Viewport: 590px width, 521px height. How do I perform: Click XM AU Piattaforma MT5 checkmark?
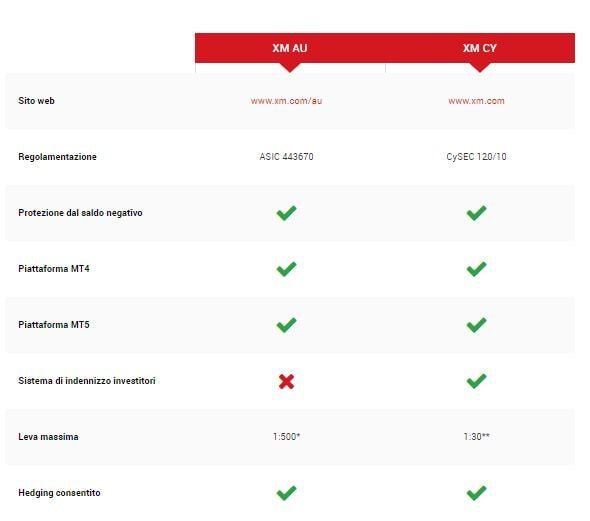coord(286,325)
